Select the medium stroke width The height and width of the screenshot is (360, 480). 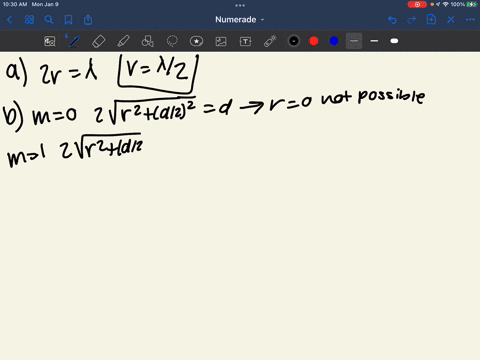coord(374,41)
